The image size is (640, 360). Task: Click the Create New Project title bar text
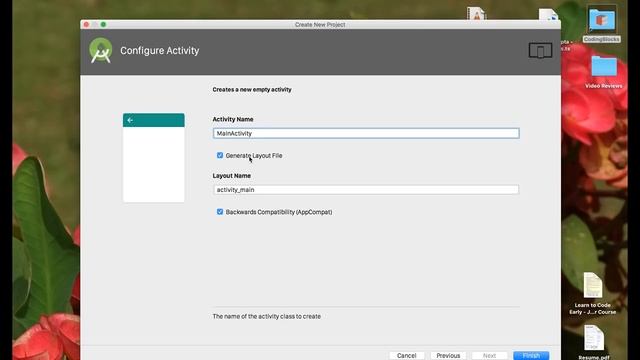coord(320,24)
